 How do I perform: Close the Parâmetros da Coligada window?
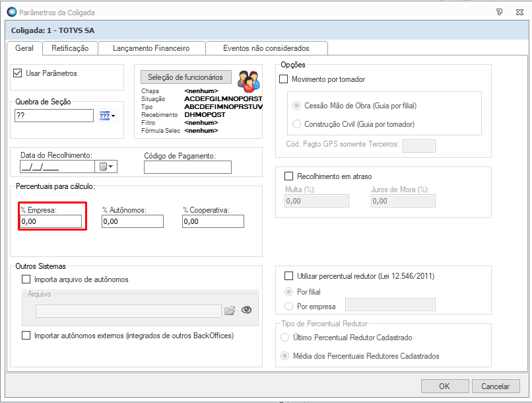click(519, 13)
